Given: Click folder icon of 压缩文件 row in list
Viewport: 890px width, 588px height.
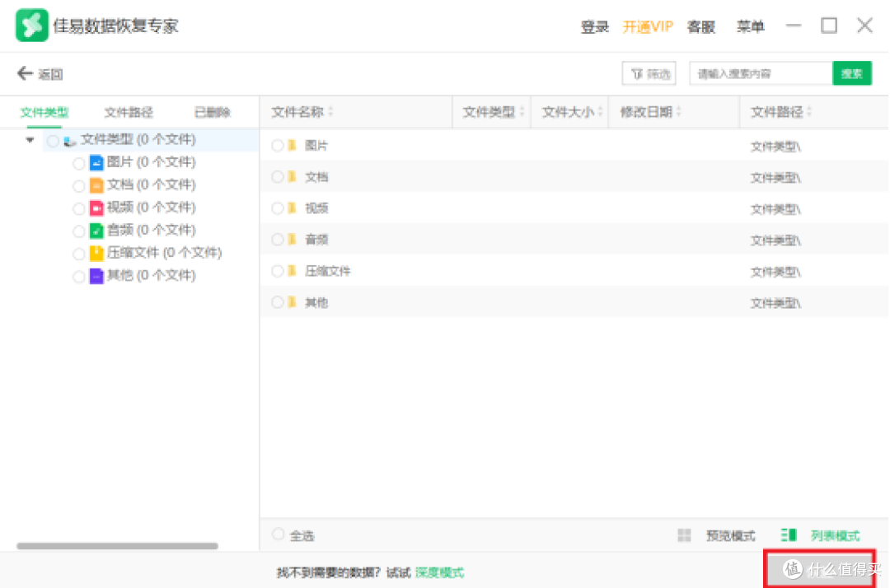Looking at the screenshot, I should coord(293,271).
